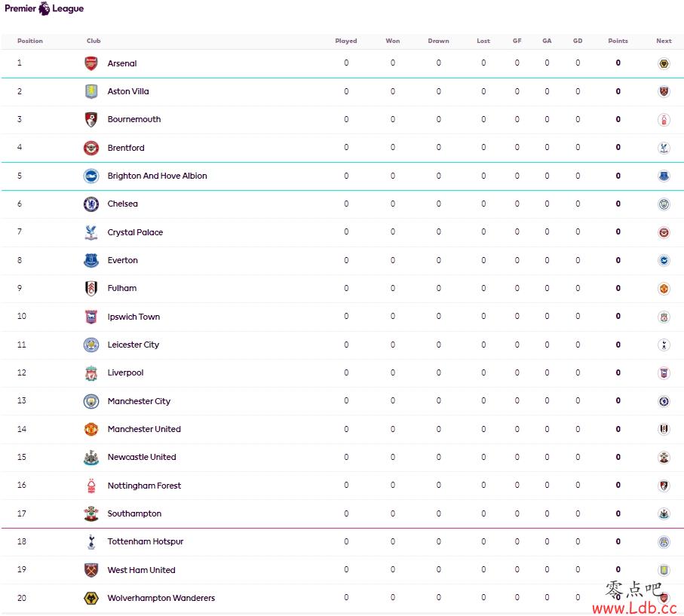Open the Aston Villa club link
The width and height of the screenshot is (684, 616).
click(x=128, y=91)
